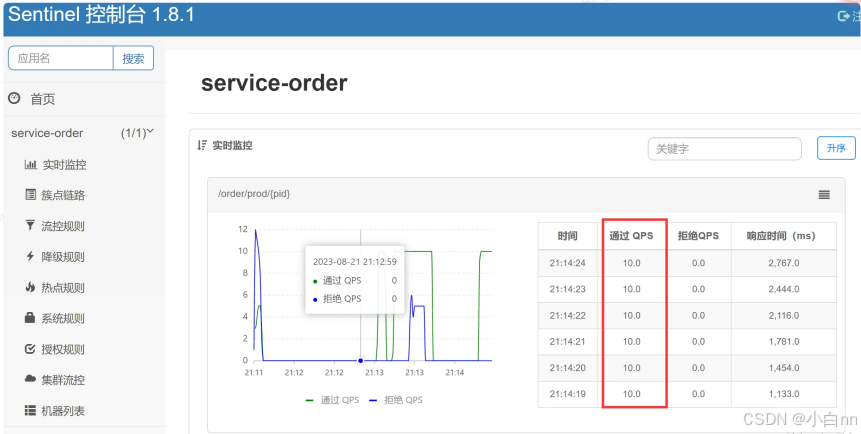Open the chart hamburger menu icon
Viewport: 861px width, 434px height.
[x=824, y=195]
